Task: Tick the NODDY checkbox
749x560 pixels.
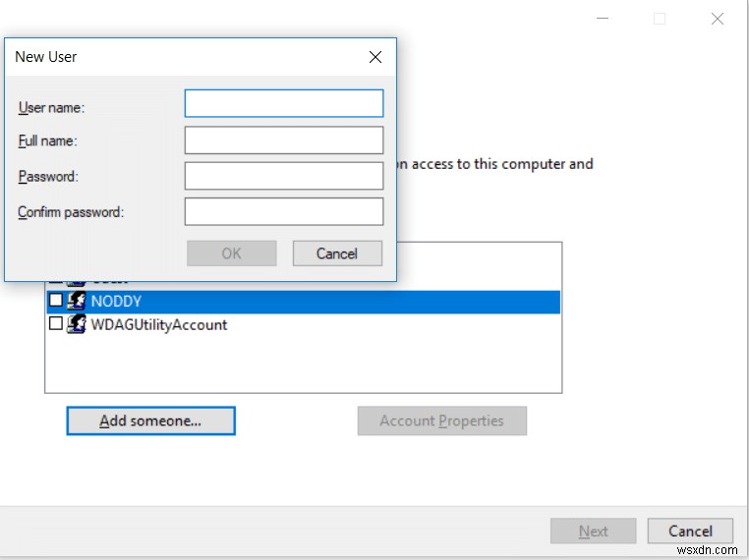Action: (56, 300)
